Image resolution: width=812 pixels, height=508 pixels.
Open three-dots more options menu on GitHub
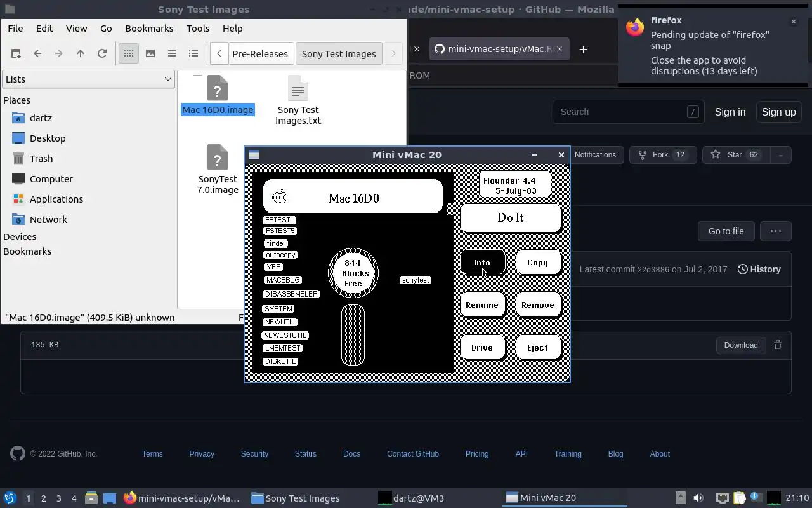[x=776, y=231]
